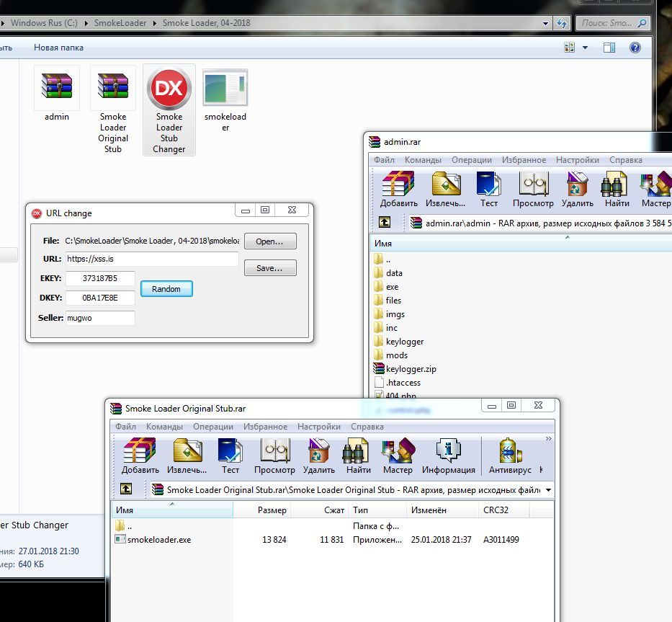Expand the breadcrumb arrow after SmokeLoader
672x622 pixels.
coord(154,23)
